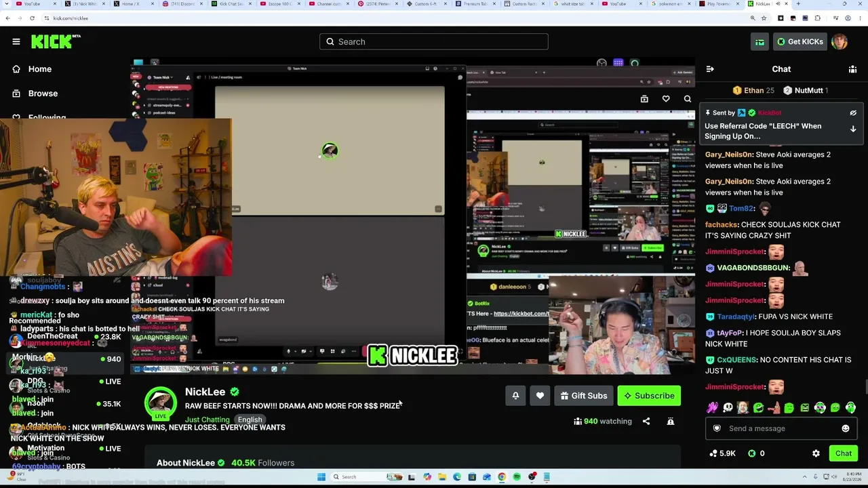Open the Windows Start menu
This screenshot has width=868, height=488.
321,477
